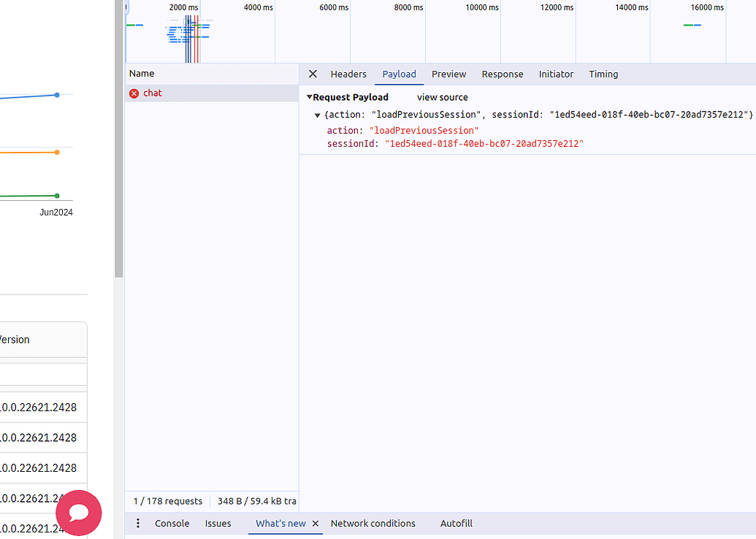
Task: Open the drawer three-dot menu
Action: [138, 523]
